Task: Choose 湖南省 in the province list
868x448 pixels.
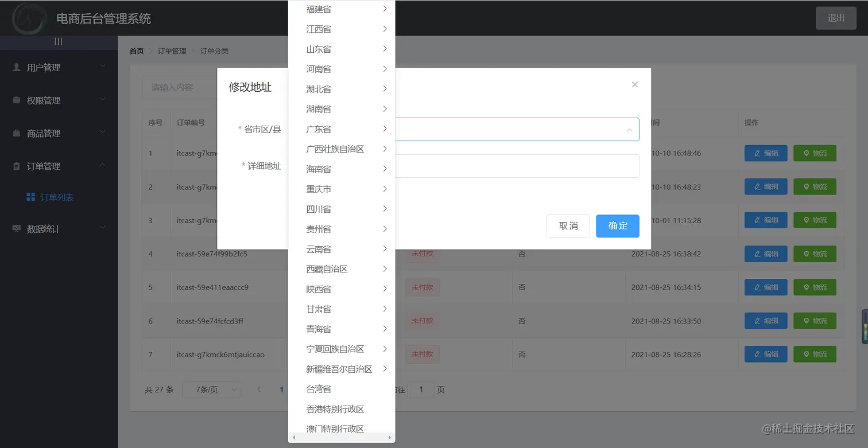Action: tap(342, 109)
